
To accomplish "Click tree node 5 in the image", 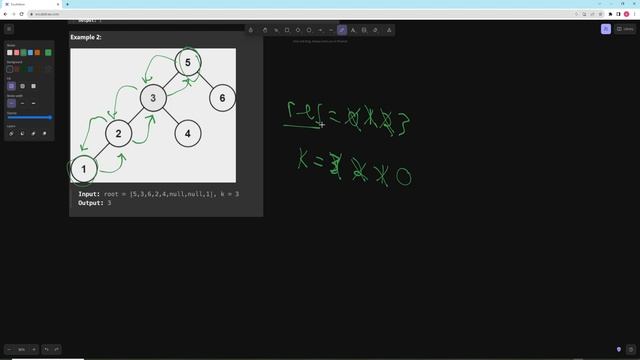I will pyautogui.click(x=188, y=62).
